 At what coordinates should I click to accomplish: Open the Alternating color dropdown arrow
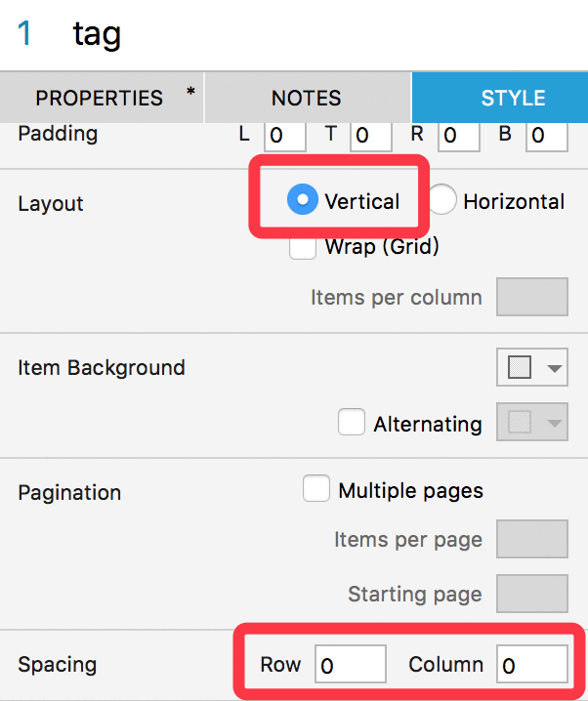coord(555,423)
